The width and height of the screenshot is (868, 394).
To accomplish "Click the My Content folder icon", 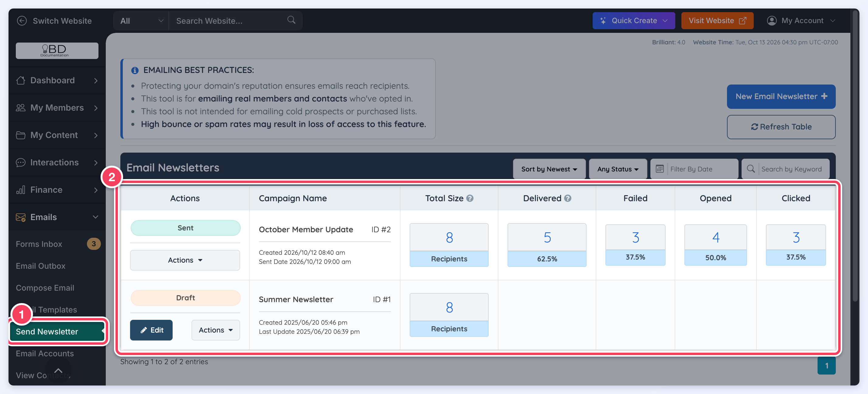I will pos(21,135).
